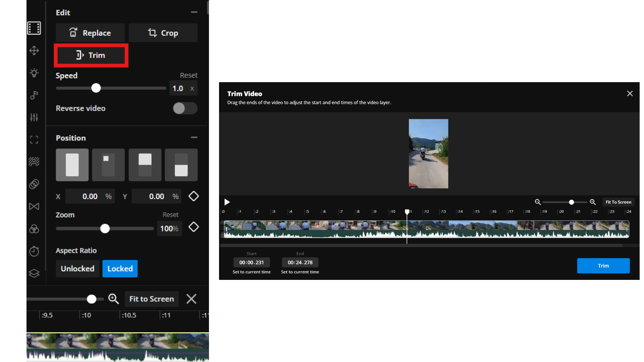Set Aspect Ratio to Locked
The height and width of the screenshot is (362, 644).
coord(120,268)
